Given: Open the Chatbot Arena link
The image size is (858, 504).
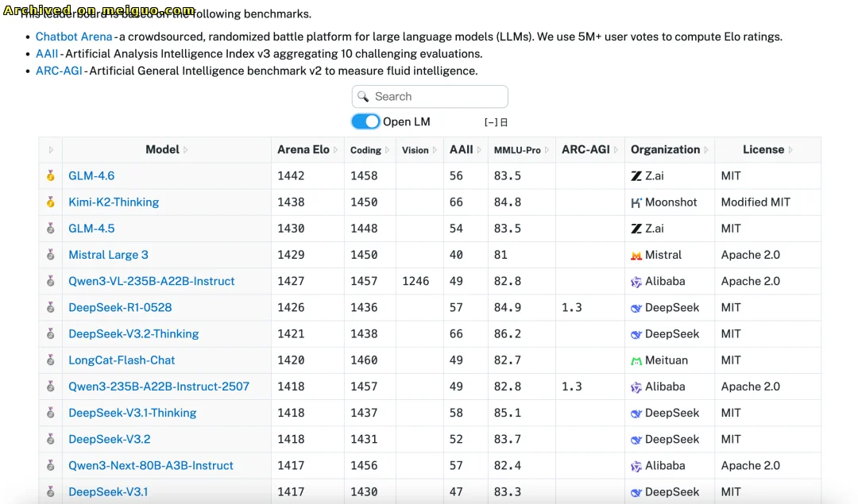Looking at the screenshot, I should (x=74, y=37).
